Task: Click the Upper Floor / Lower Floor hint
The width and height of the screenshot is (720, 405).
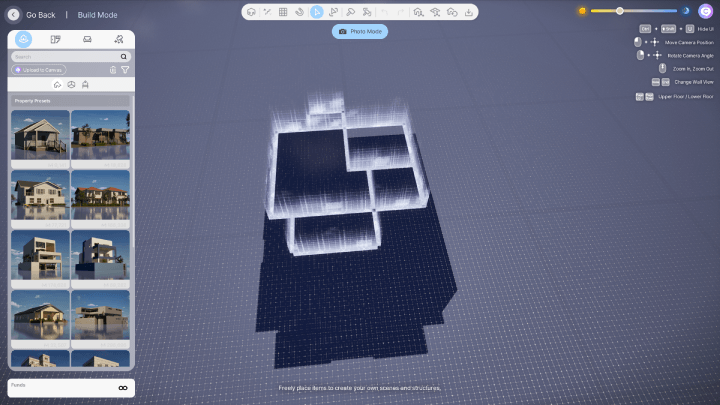Action: pyautogui.click(x=675, y=97)
